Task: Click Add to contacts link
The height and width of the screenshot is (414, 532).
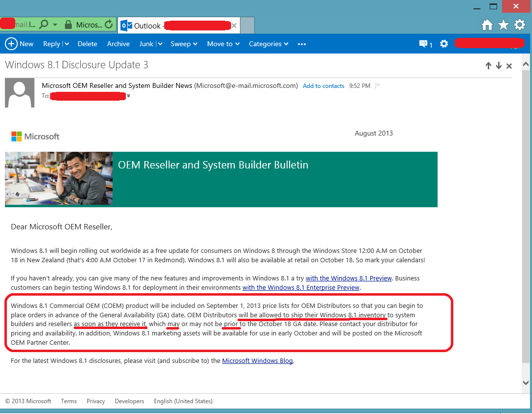Action: [x=324, y=86]
